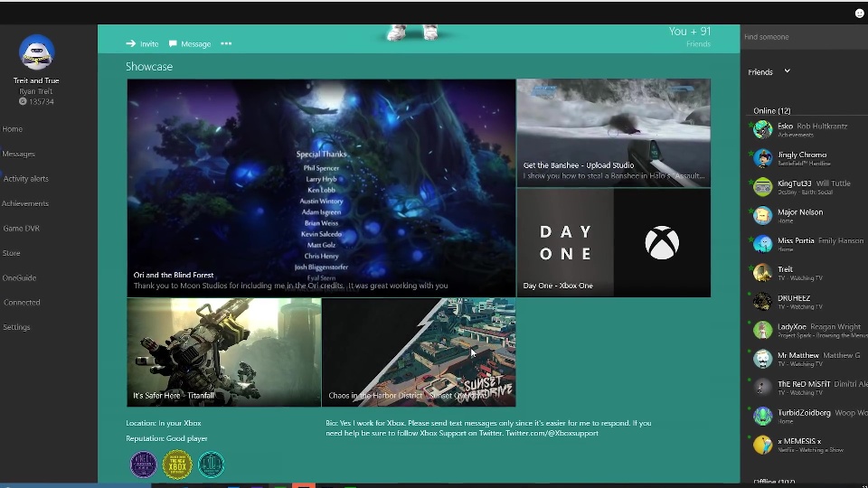Open the It's Safer Here Titanfall clip
The width and height of the screenshot is (868, 488).
223,352
